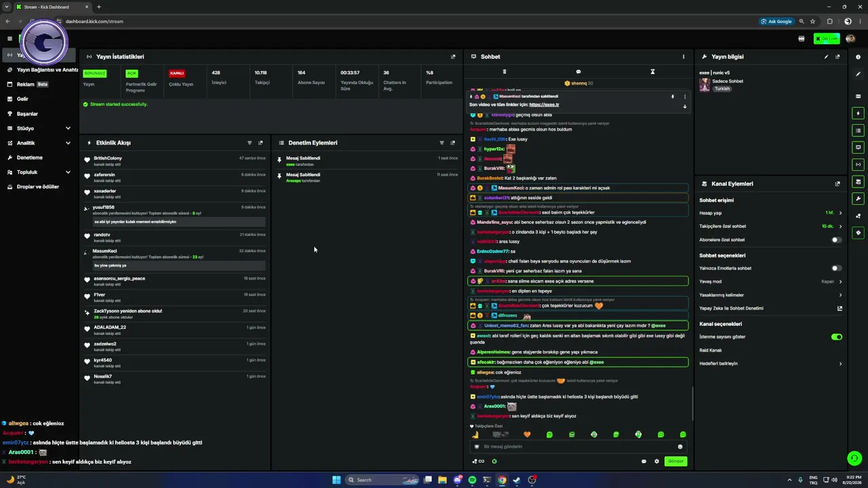Open filter options in Denetim Eylemleri panel
The width and height of the screenshot is (868, 488).
(x=442, y=143)
